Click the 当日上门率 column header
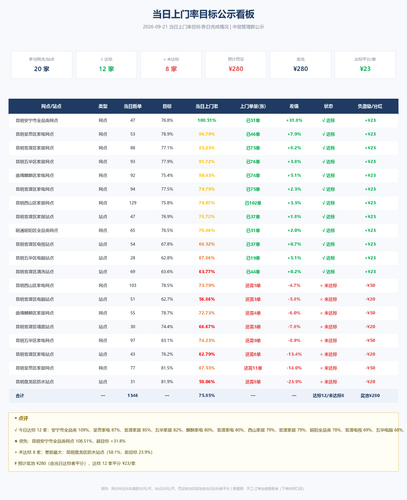Screen dimensions: 407x500 tap(207, 106)
